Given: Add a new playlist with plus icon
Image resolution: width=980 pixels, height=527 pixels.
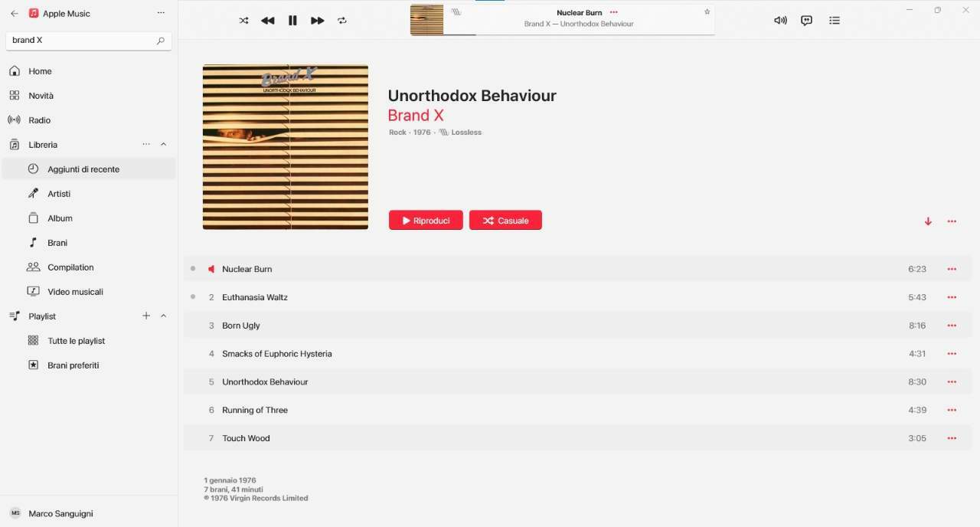Looking at the screenshot, I should click(x=146, y=316).
